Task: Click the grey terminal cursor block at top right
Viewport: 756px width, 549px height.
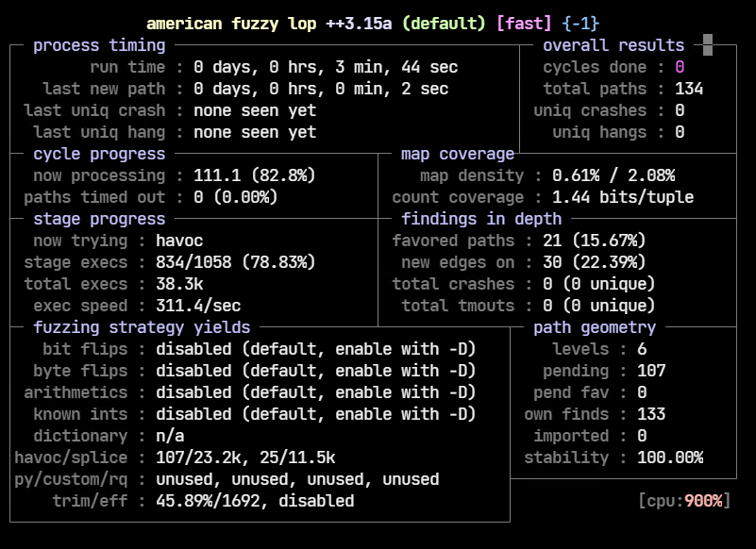Action: [708, 45]
